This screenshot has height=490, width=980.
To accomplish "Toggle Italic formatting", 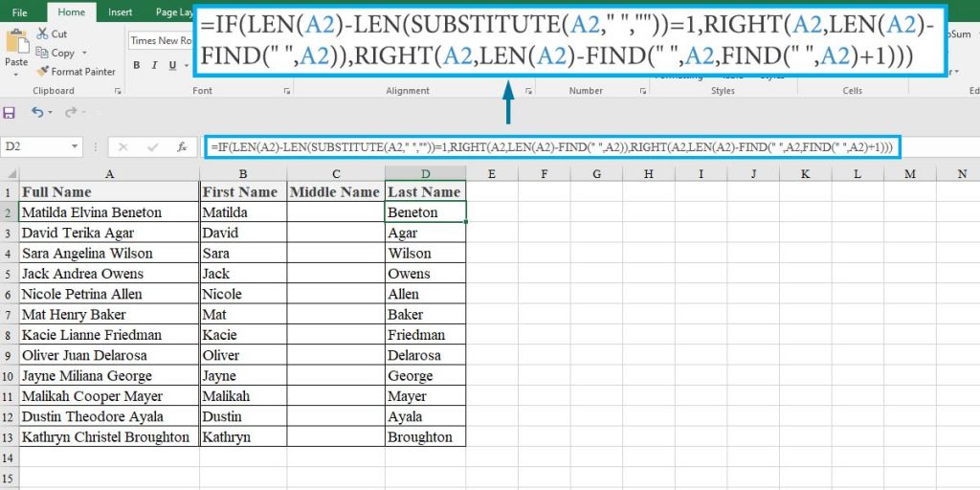I will (154, 65).
